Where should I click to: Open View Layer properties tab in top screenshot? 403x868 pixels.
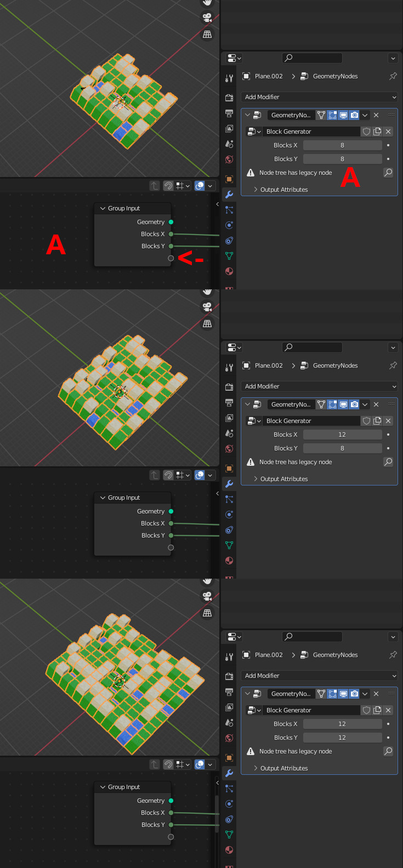click(x=229, y=129)
